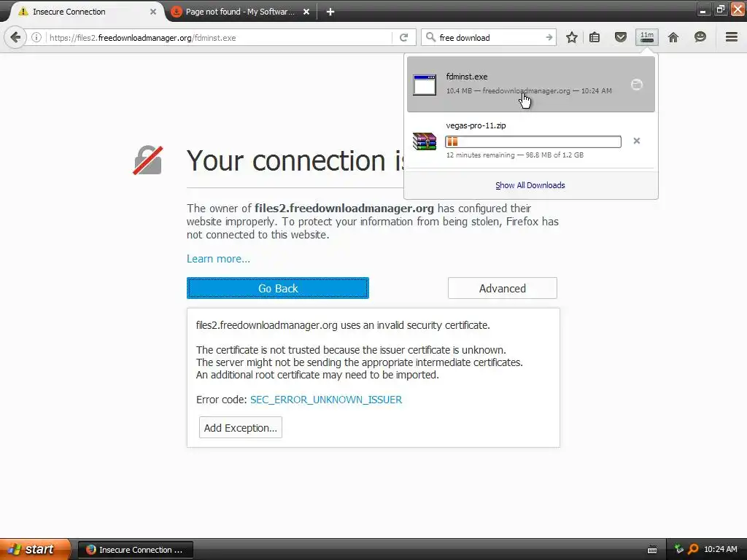Click the taskbar clock showing 10:24 AM
Image resolution: width=747 pixels, height=560 pixels.
[720, 549]
